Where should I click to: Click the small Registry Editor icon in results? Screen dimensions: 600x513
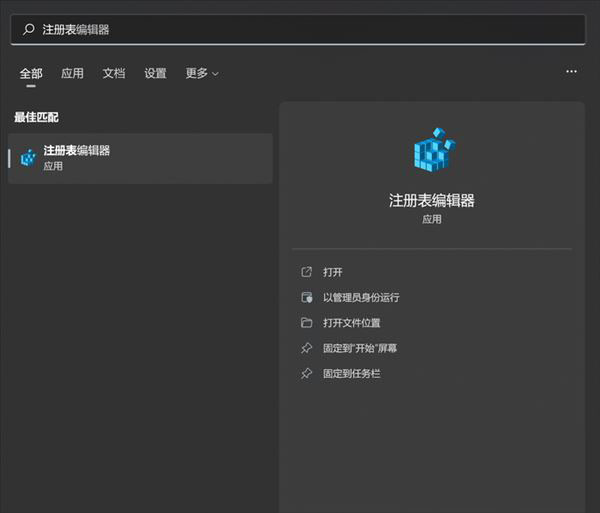pos(28,158)
